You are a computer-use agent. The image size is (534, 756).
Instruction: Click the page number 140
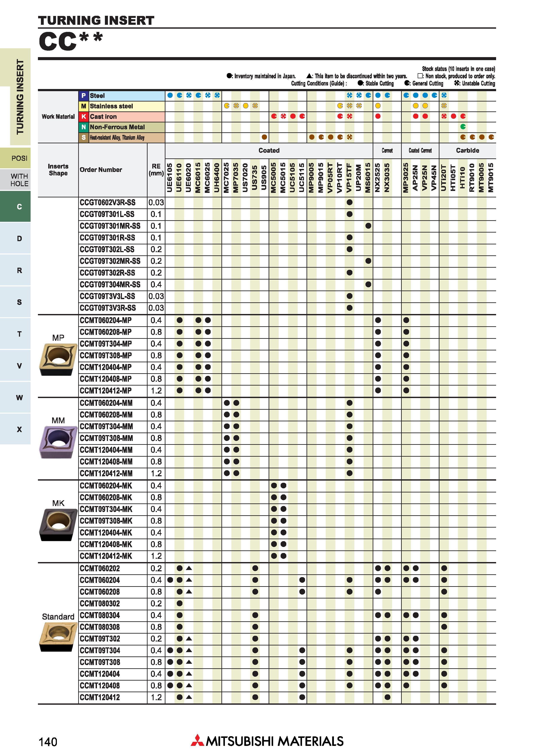coord(48,742)
